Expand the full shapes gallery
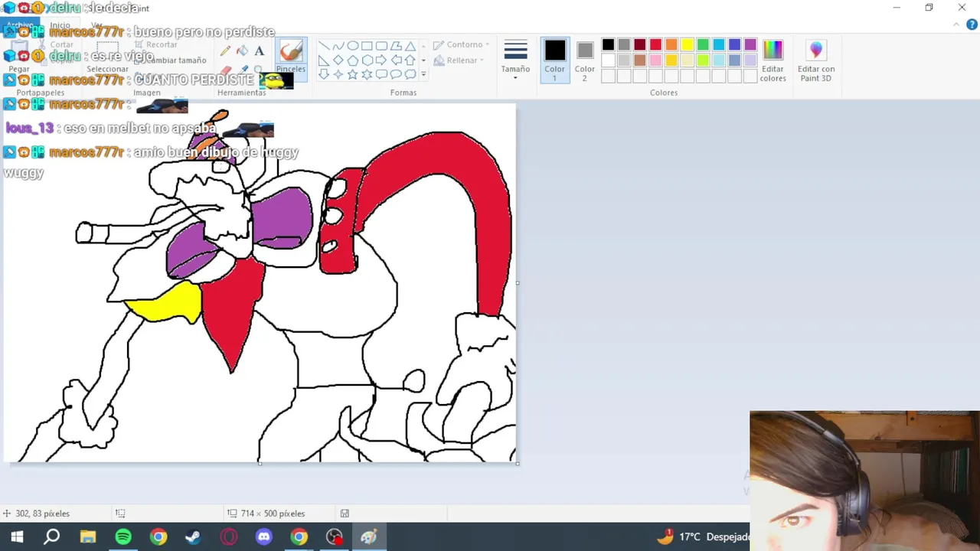The image size is (980, 551). coord(423,74)
